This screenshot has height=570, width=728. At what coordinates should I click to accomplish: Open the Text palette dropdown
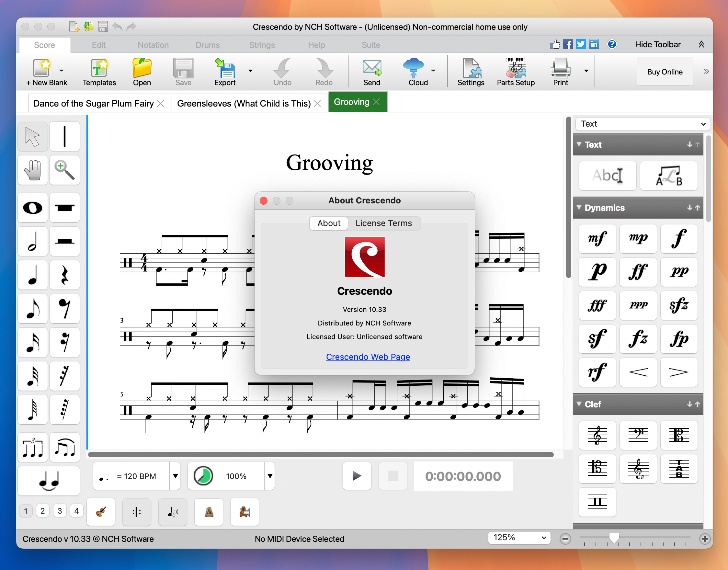[x=643, y=124]
